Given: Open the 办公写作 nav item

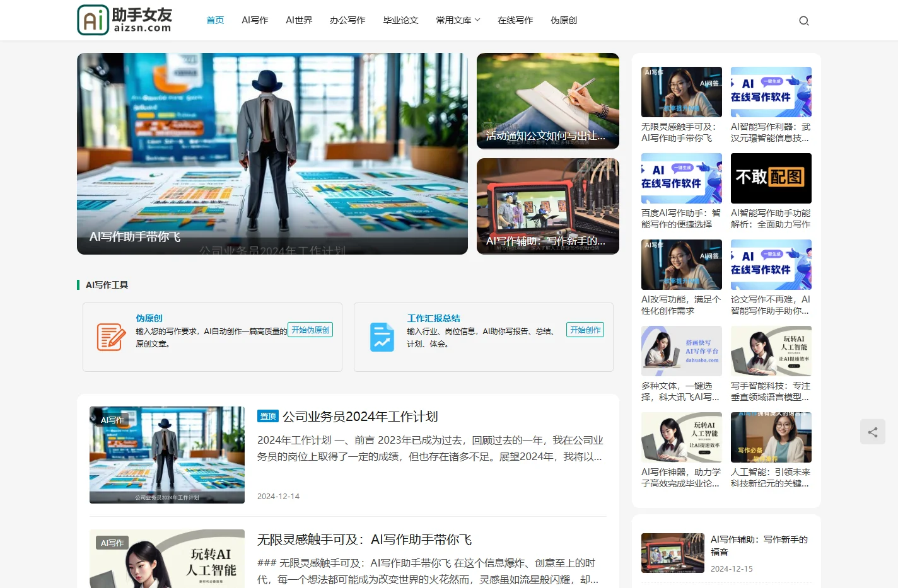Looking at the screenshot, I should coord(347,20).
